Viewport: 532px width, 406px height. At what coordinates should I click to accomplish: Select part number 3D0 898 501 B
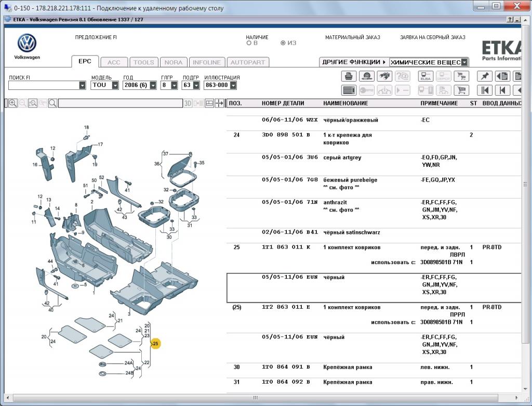286,135
